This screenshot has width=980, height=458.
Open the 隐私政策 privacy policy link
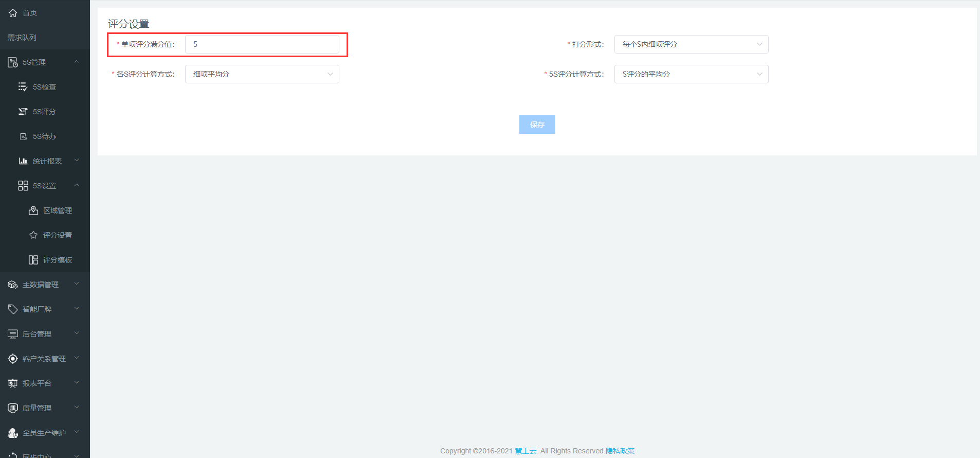(620, 451)
